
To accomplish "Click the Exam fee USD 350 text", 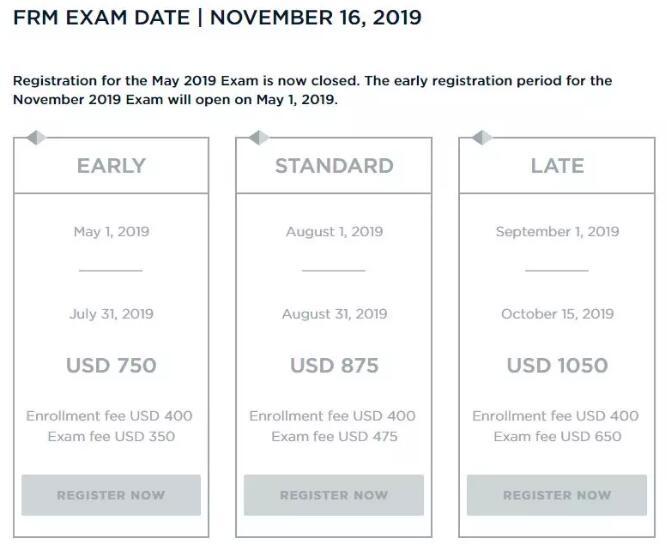I will point(111,436).
